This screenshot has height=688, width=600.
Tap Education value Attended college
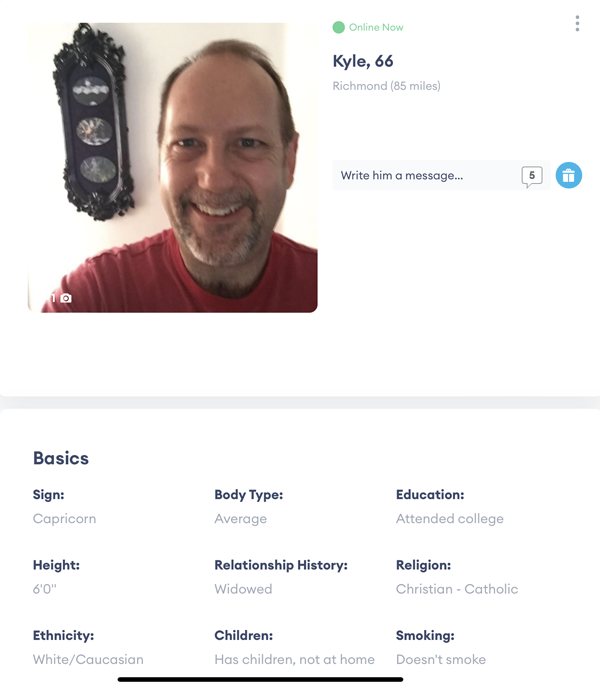(x=450, y=519)
